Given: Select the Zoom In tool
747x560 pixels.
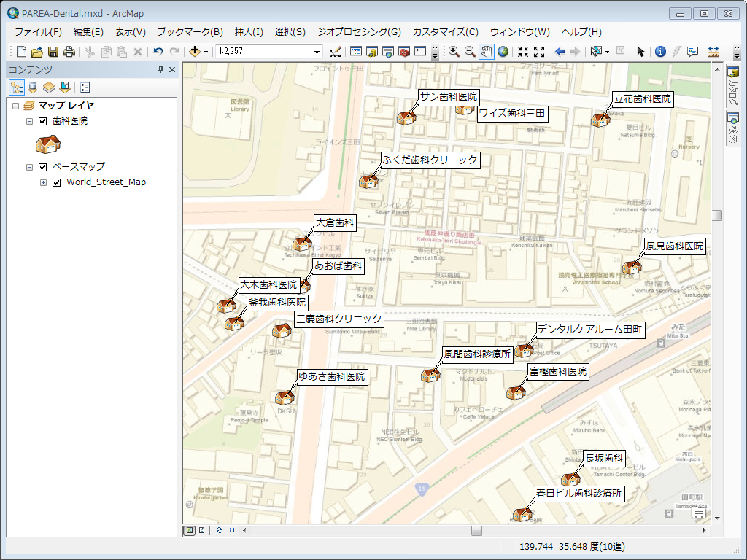Looking at the screenshot, I should pos(454,52).
